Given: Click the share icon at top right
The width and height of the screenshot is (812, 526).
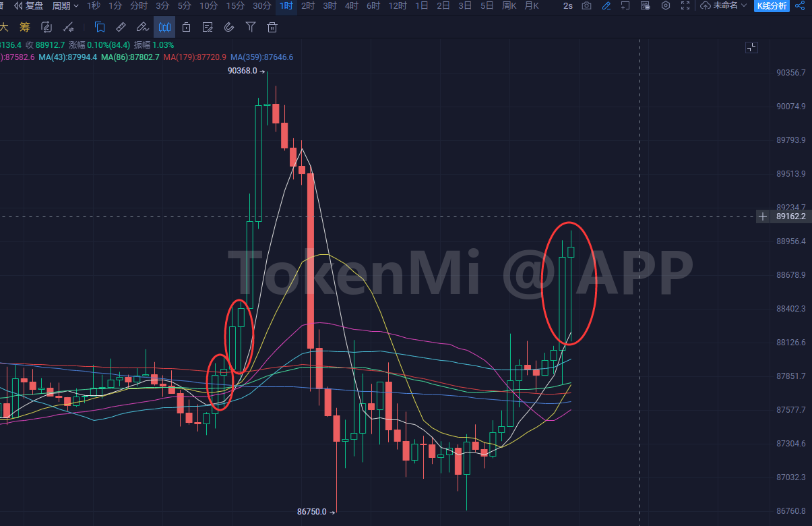Looking at the screenshot, I should (800, 6).
